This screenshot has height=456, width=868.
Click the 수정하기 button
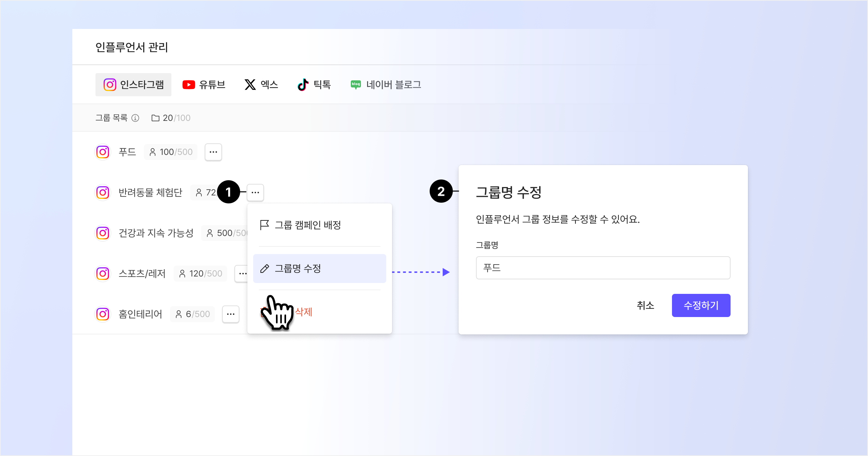click(x=701, y=305)
